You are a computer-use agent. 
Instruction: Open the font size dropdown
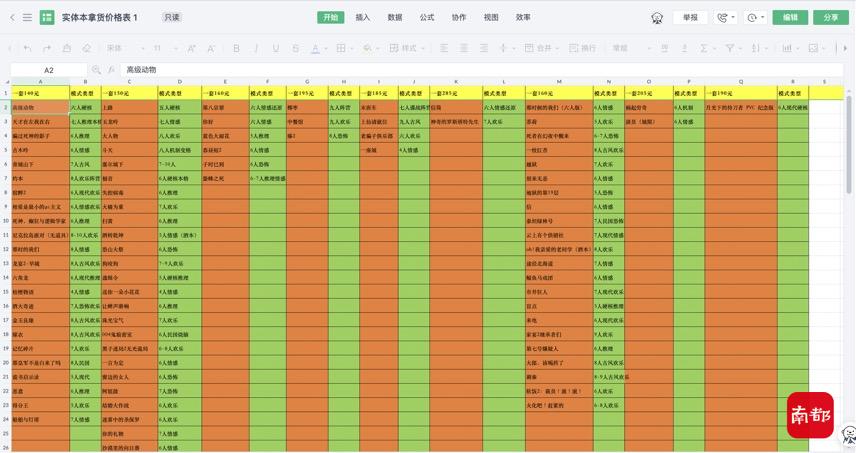tap(167, 48)
